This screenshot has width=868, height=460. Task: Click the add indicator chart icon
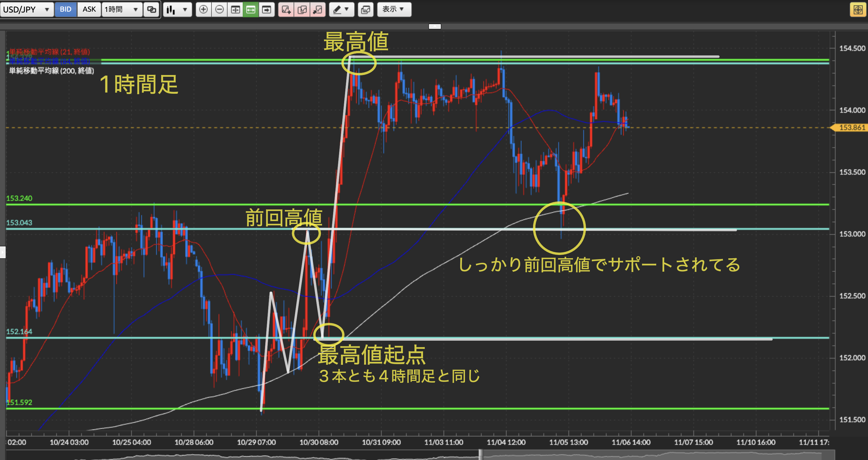[x=286, y=10]
